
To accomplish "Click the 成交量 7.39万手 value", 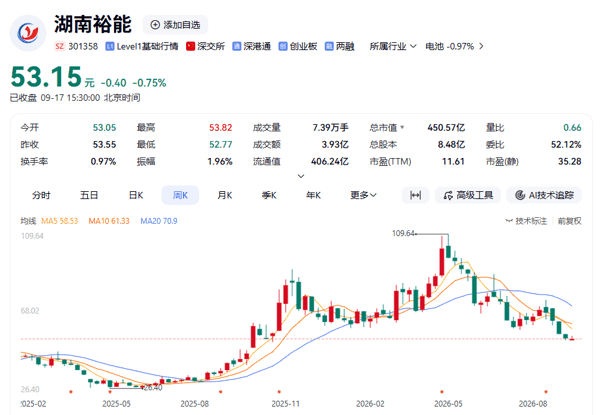I will coord(331,127).
